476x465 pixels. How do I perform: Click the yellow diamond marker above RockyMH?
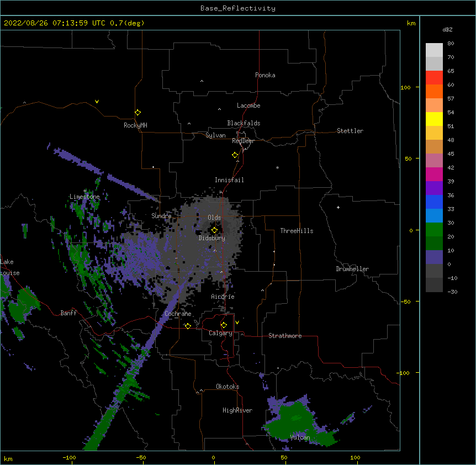coord(137,113)
